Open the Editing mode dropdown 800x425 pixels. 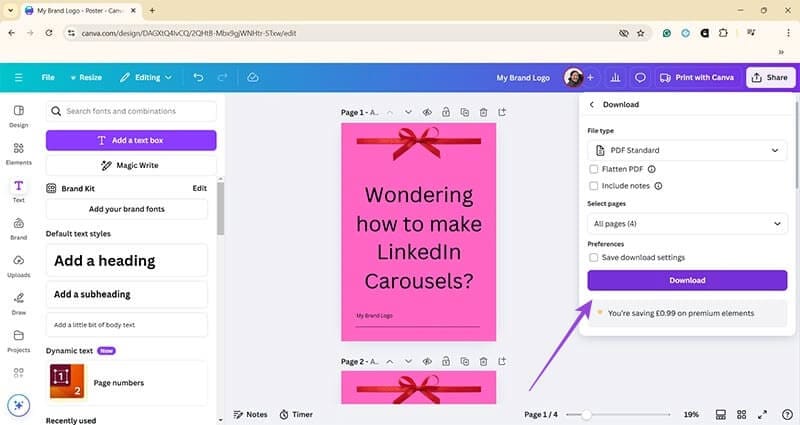[x=146, y=78]
